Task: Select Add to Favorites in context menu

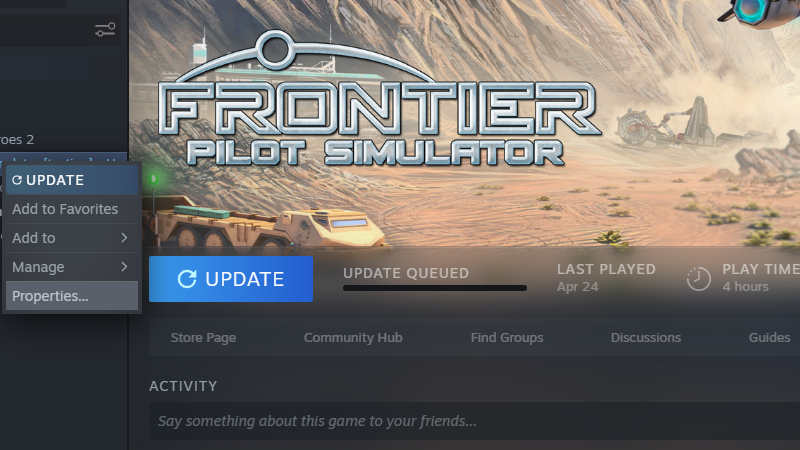Action: click(x=72, y=209)
